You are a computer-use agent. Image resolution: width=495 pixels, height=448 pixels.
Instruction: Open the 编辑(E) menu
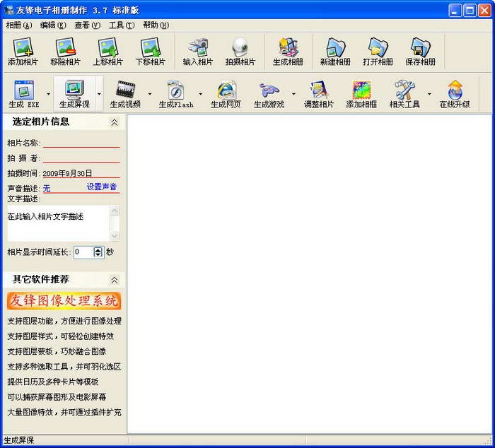point(53,25)
